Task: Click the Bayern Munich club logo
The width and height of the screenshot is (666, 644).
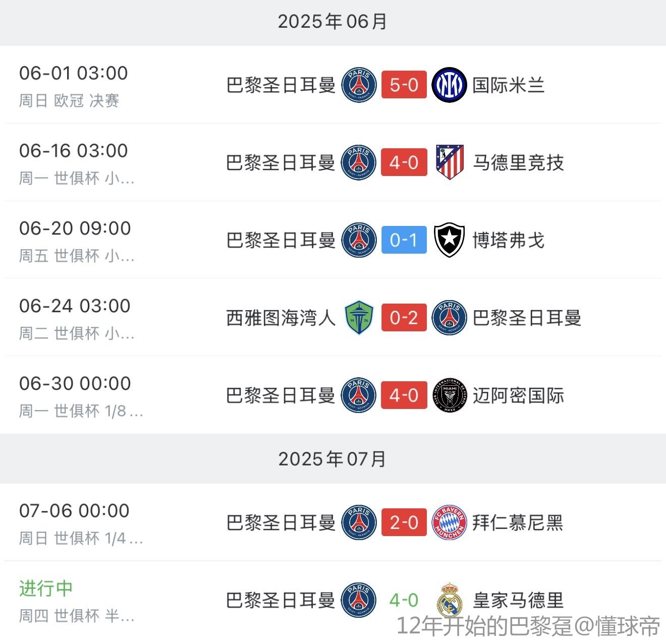Action: (449, 522)
